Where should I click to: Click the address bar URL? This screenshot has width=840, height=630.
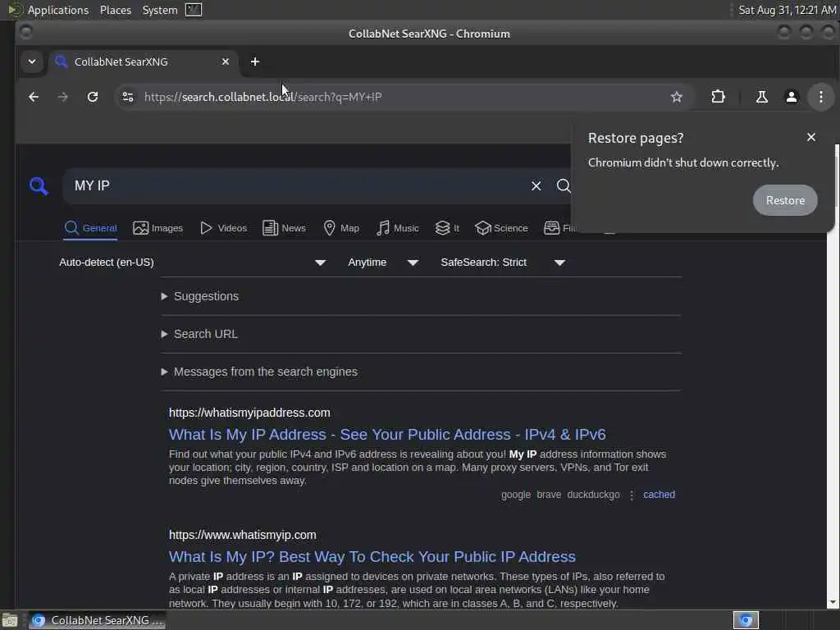263,97
